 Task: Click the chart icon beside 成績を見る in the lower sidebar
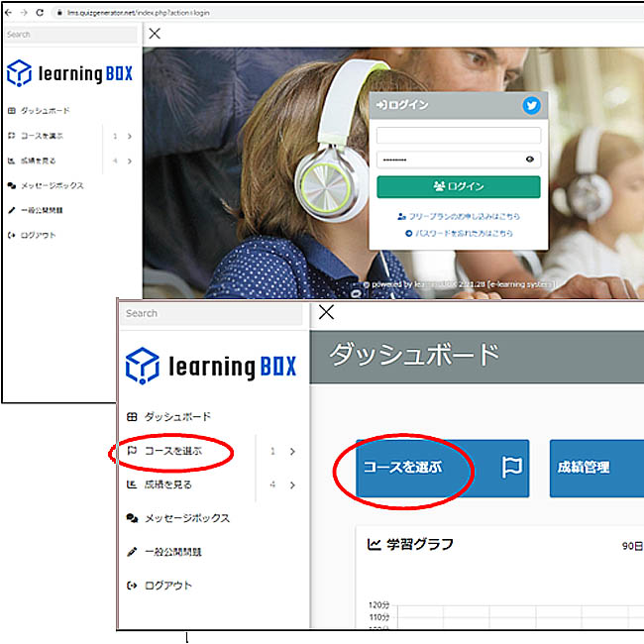tap(132, 484)
